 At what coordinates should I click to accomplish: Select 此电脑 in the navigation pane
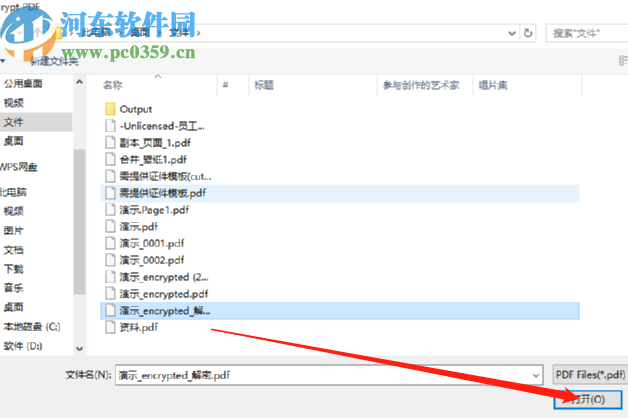tap(13, 192)
